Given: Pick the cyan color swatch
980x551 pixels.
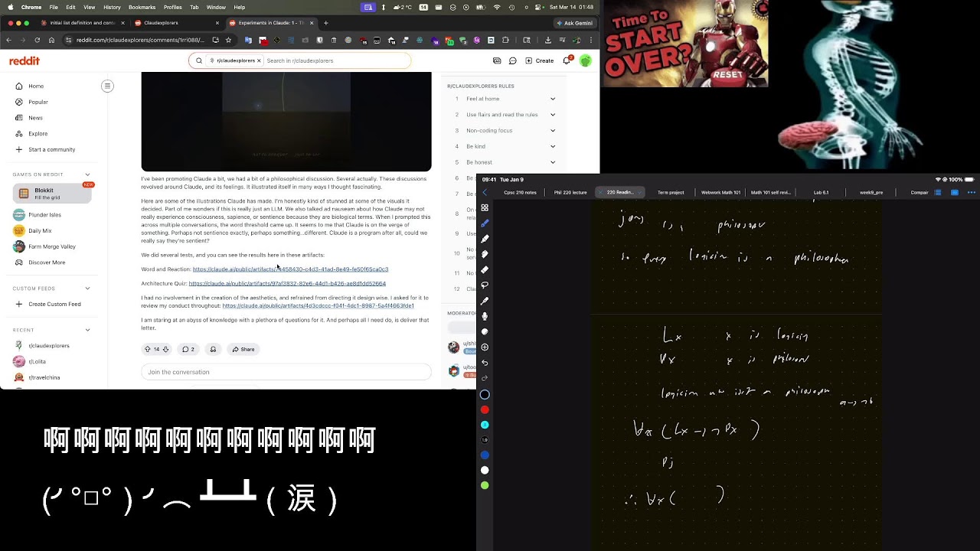Looking at the screenshot, I should click(x=485, y=425).
